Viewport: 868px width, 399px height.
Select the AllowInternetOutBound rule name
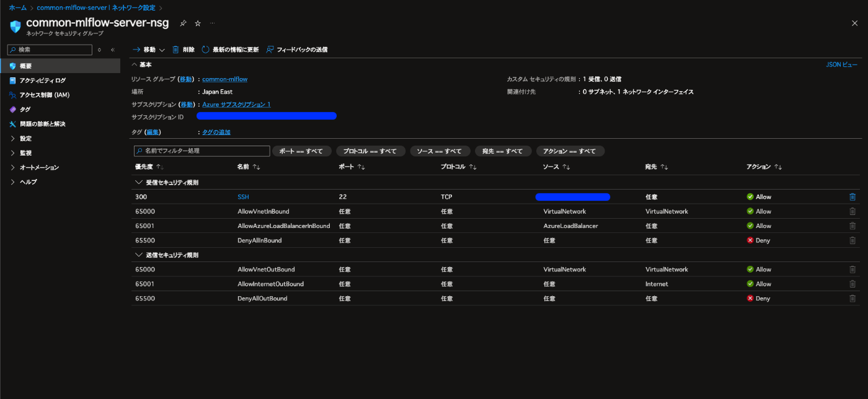(x=270, y=284)
